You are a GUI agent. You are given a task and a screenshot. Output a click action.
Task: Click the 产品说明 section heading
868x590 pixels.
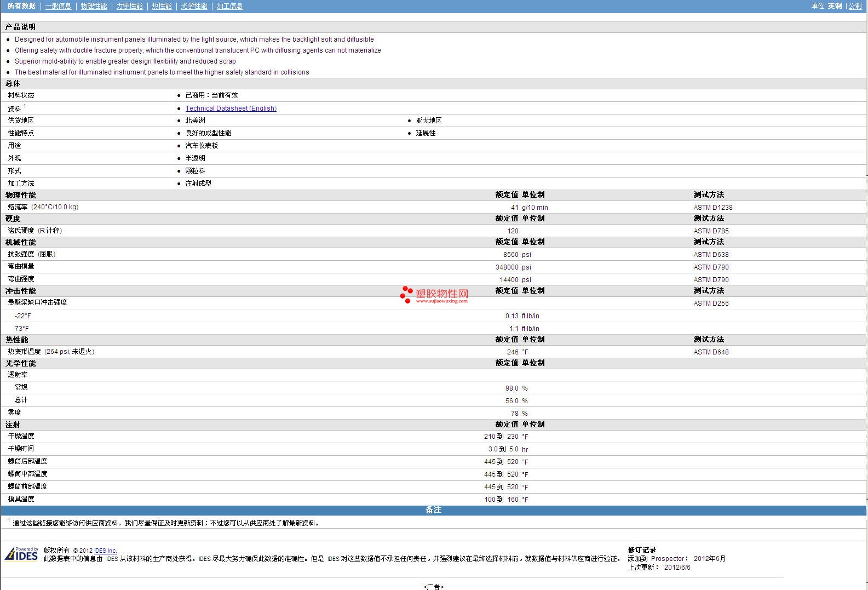coord(20,27)
